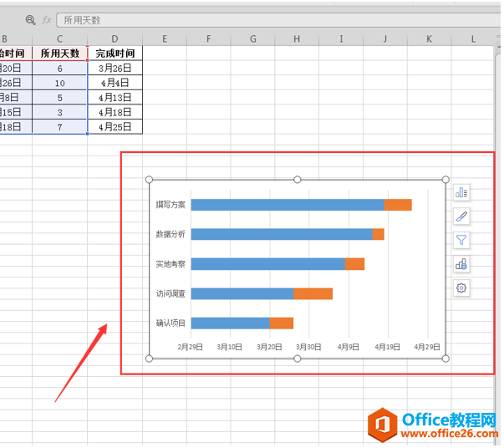Select column I header
The width and height of the screenshot is (504, 448).
click(343, 39)
